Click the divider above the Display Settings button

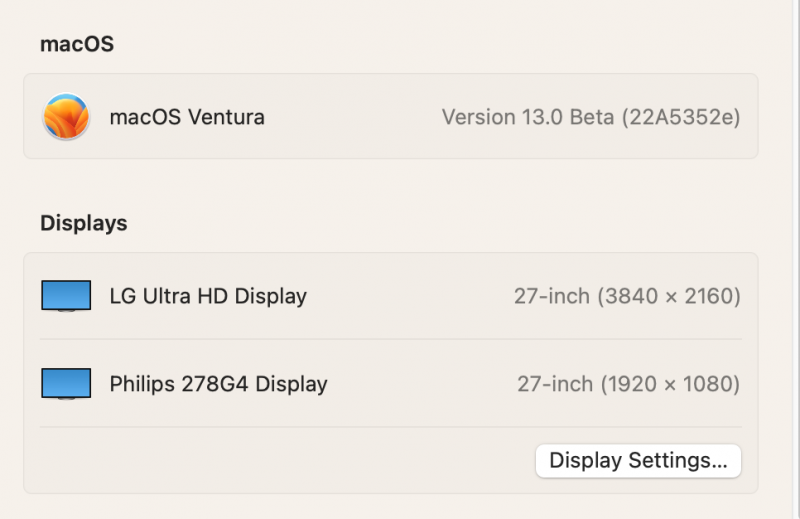pyautogui.click(x=390, y=427)
